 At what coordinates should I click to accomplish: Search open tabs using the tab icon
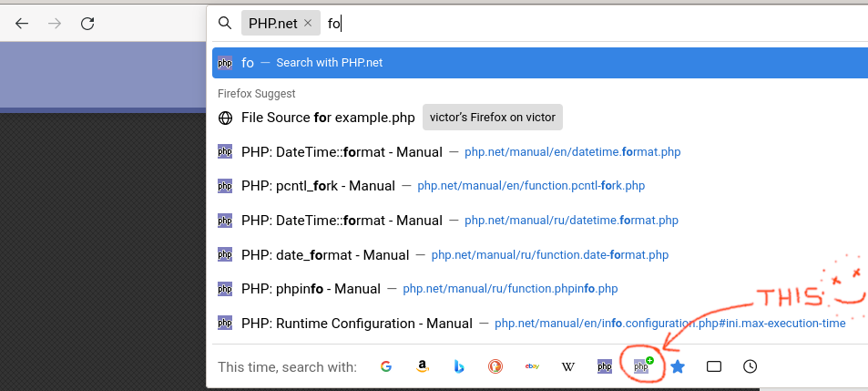(x=714, y=366)
